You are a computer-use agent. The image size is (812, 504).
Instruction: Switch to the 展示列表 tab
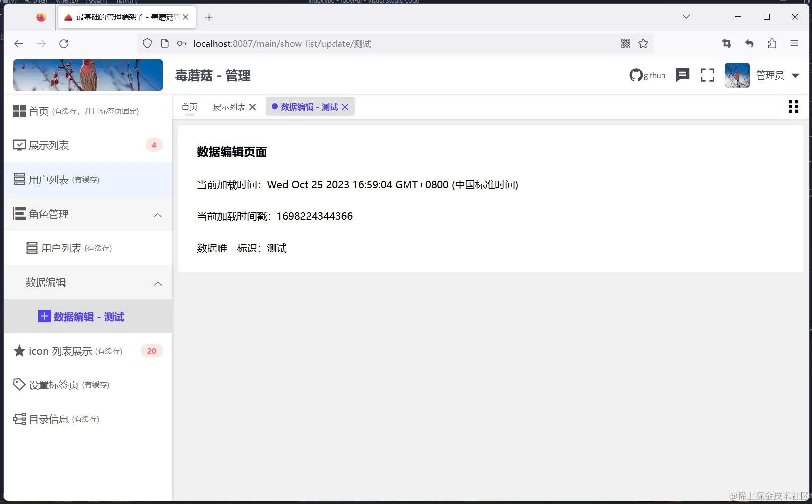point(229,107)
